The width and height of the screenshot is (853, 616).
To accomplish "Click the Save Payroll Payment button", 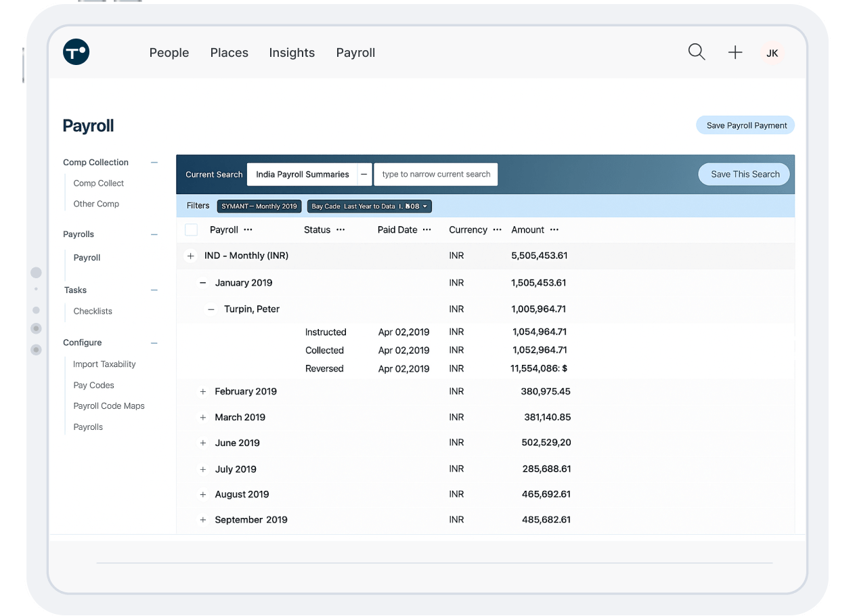I will tap(746, 125).
